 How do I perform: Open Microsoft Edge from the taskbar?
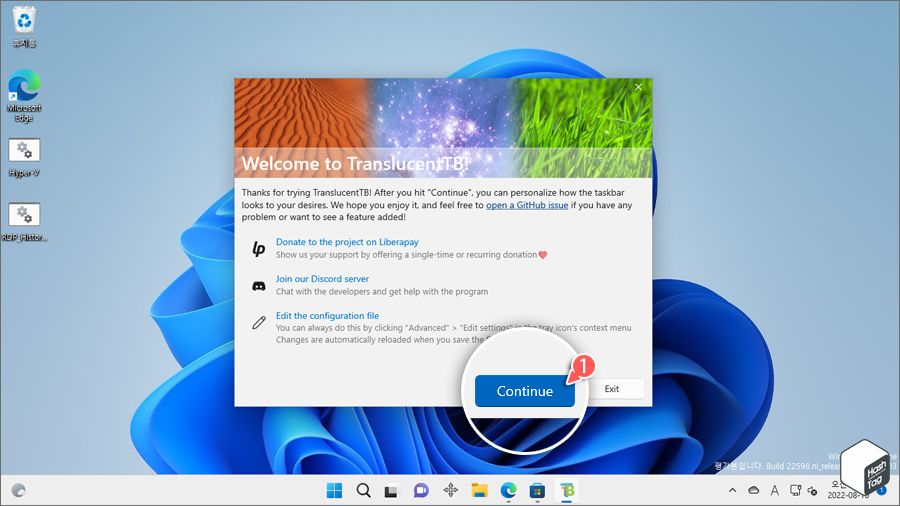point(509,491)
